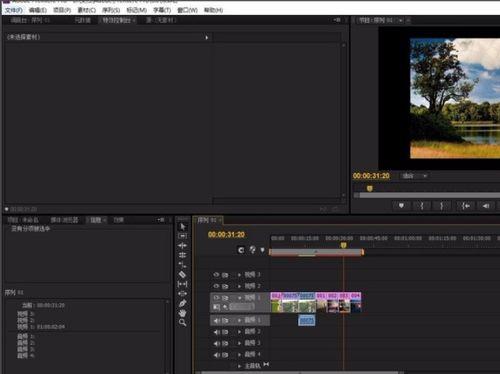This screenshot has width=500, height=374.
Task: Open the 文件(F) menu
Action: 14,10
